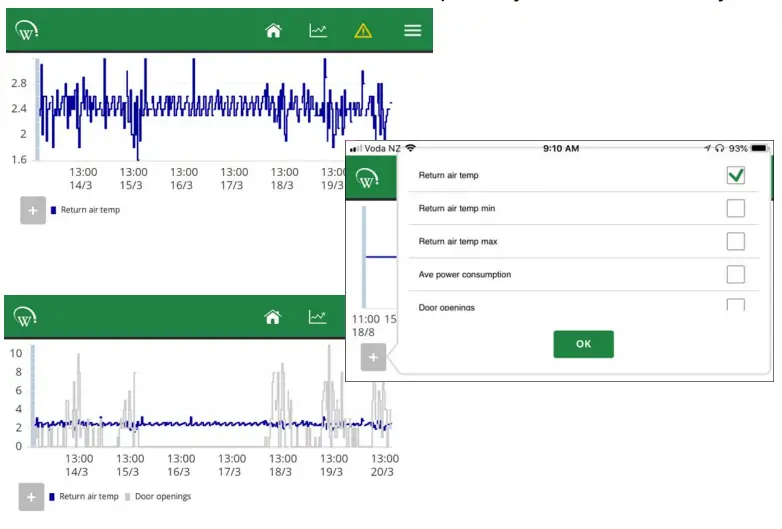Click the plus button under the bottom chart
Viewport: 782px width, 529px height.
click(31, 497)
